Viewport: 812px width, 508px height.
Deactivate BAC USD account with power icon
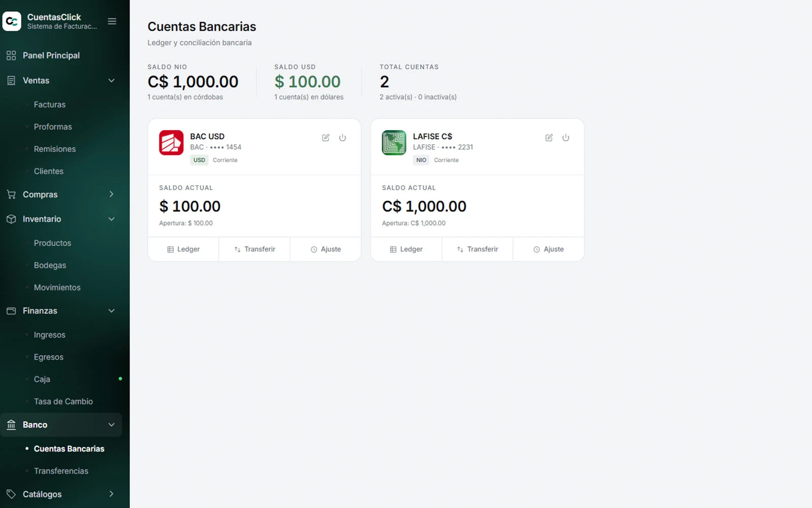click(x=343, y=138)
